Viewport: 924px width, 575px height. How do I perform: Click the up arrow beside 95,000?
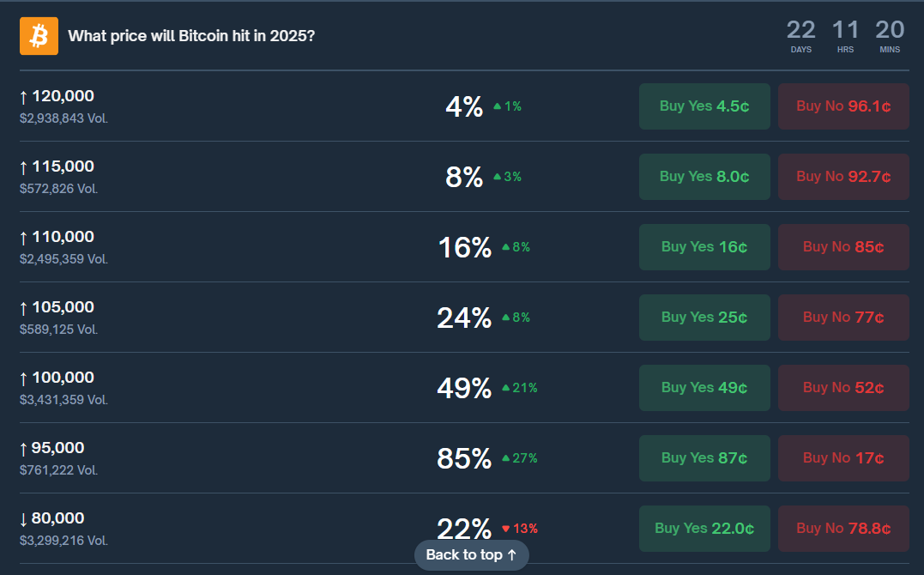(x=26, y=447)
